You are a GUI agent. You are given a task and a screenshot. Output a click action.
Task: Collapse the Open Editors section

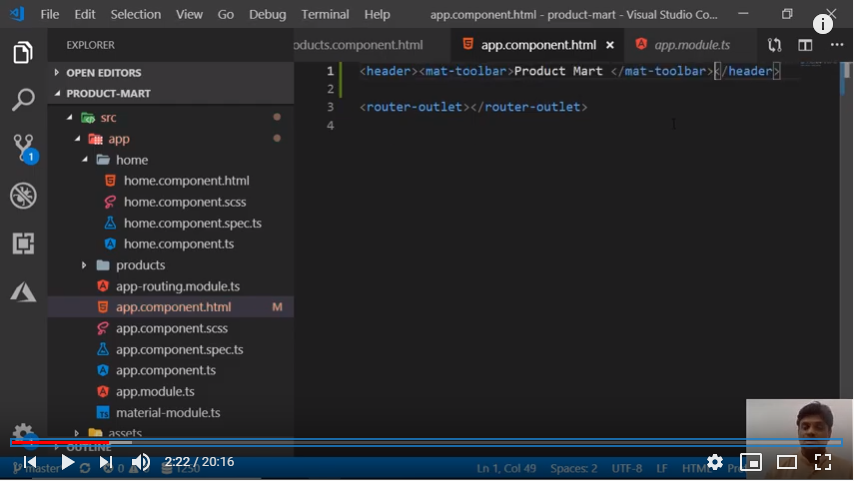pos(103,73)
